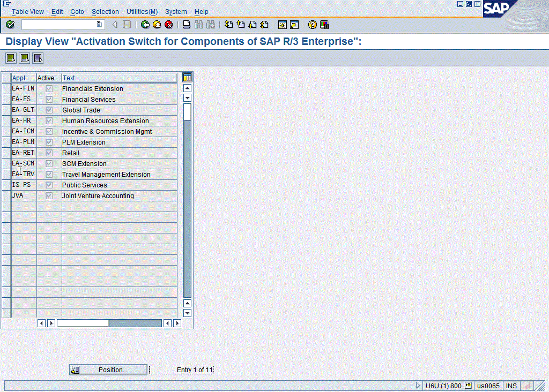Open the U6U system info selector in status bar

[468, 386]
